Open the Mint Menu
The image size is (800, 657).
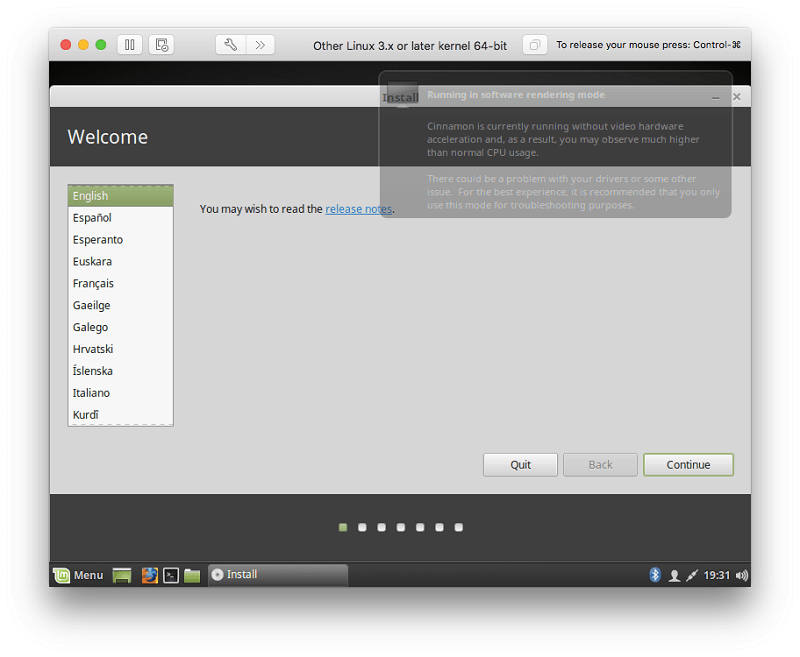(78, 575)
